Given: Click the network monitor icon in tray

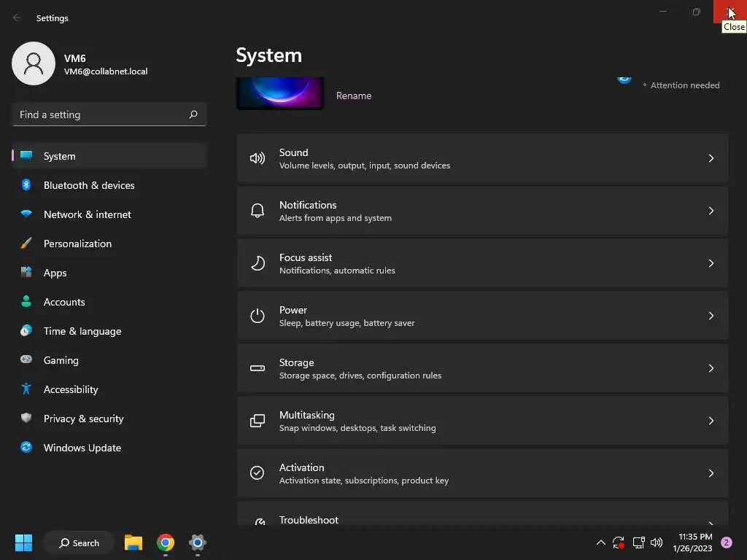Looking at the screenshot, I should pos(638,542).
